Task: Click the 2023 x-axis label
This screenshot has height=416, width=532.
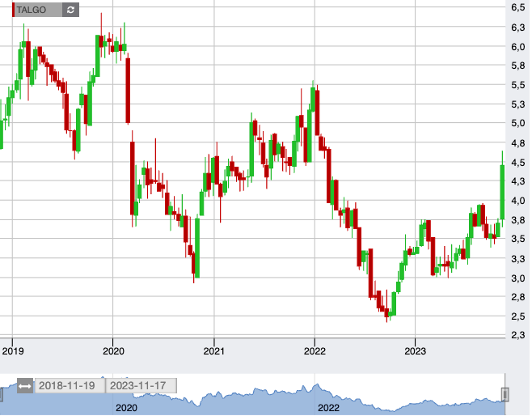Action: coord(415,351)
